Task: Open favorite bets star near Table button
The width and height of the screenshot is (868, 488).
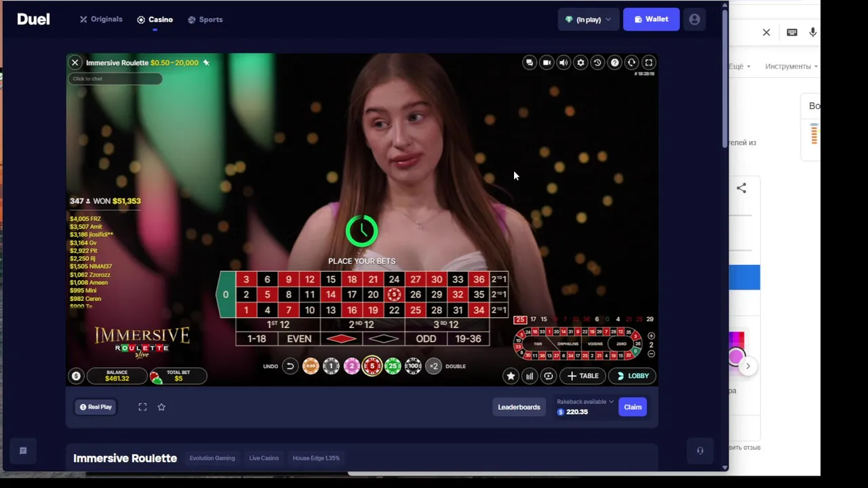Action: (x=511, y=375)
